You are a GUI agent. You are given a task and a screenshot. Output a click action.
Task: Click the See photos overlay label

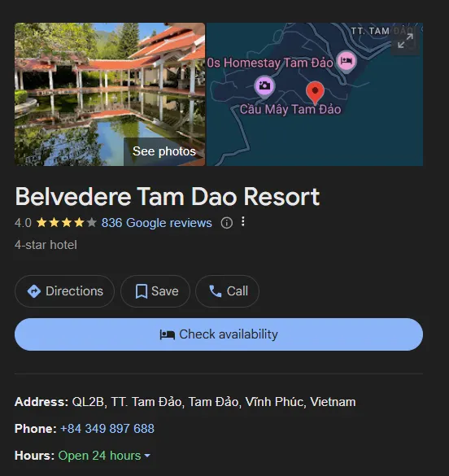(164, 151)
